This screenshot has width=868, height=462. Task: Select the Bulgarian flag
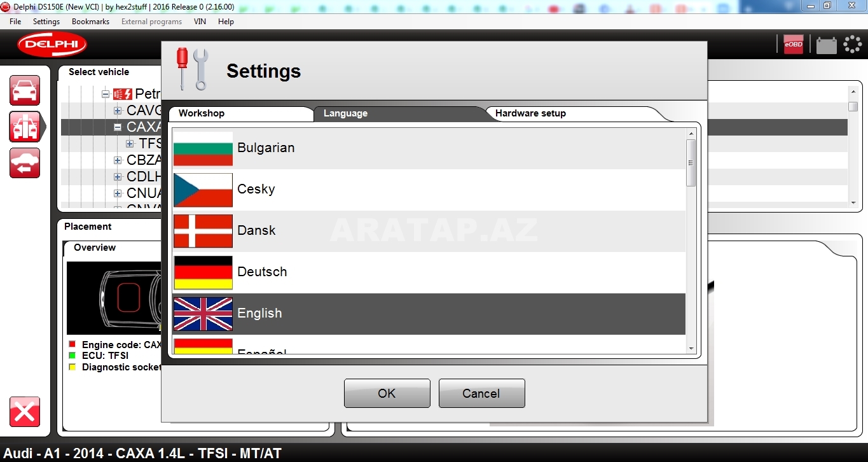pos(203,148)
